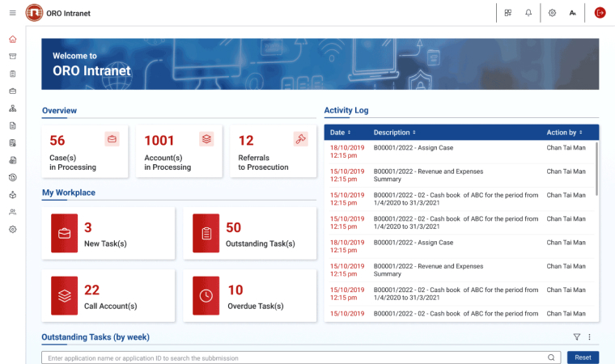Screen dimensions: 615x364
Task: Open the three-dot menu for Outstanding Tasks
Action: click(x=589, y=337)
